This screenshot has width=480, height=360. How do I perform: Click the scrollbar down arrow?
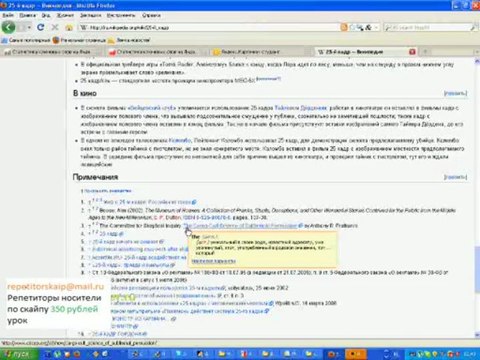click(x=477, y=335)
